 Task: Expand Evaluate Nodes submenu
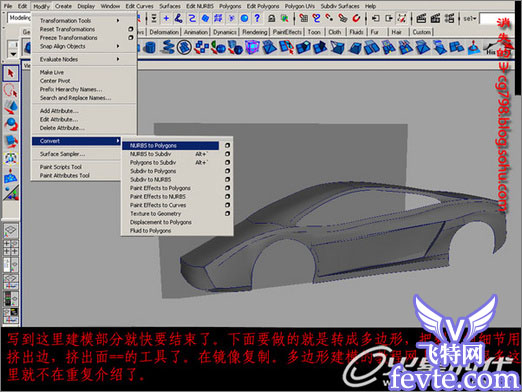pos(118,59)
